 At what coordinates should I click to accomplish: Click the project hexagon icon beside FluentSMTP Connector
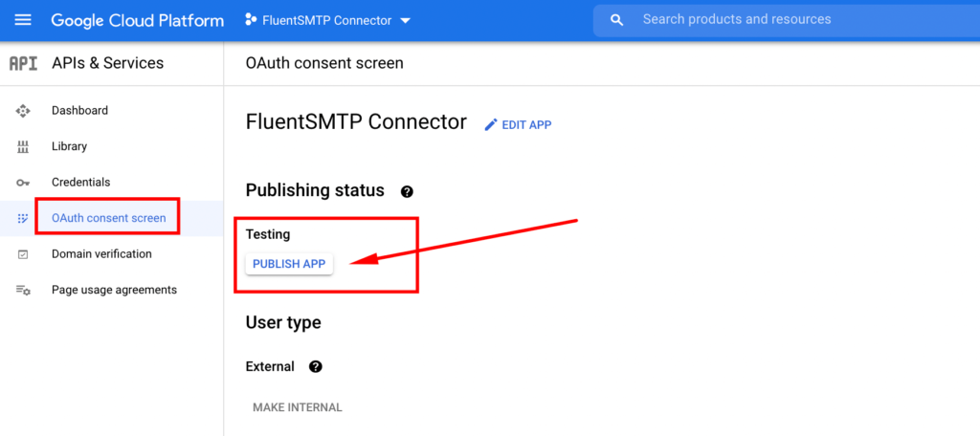(x=251, y=20)
